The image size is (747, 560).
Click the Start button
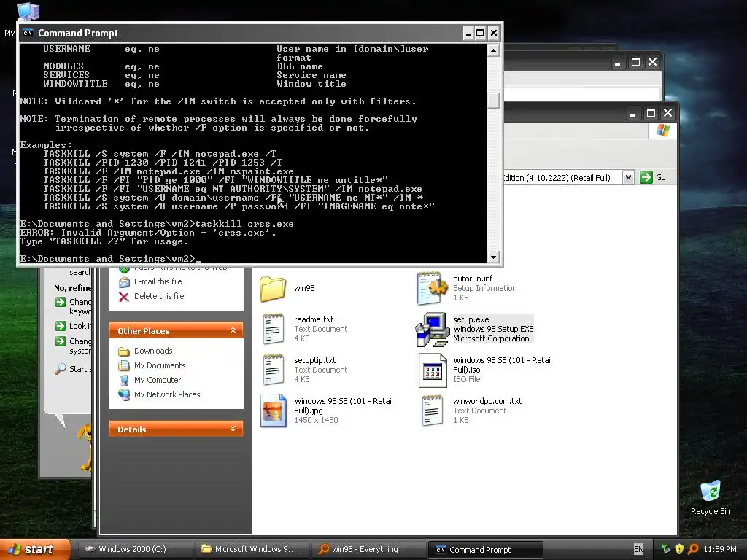pos(35,549)
